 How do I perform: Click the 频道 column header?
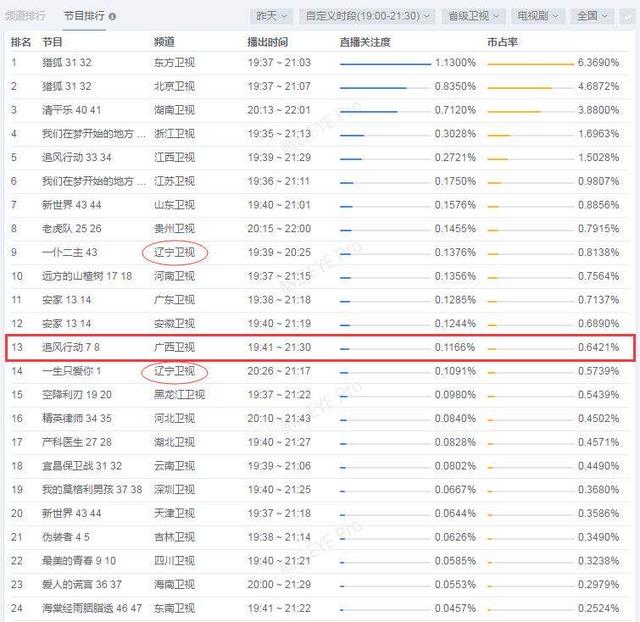(164, 42)
